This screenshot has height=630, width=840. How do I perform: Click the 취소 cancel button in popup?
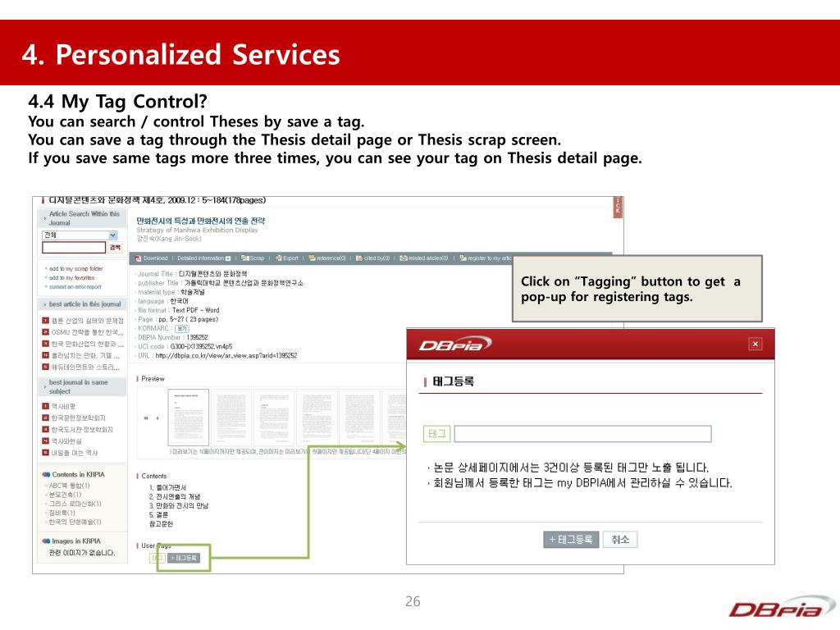[x=620, y=540]
